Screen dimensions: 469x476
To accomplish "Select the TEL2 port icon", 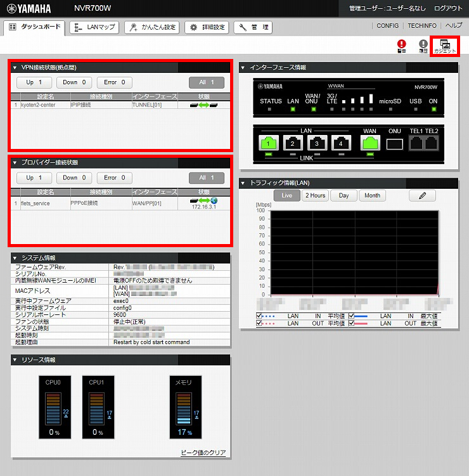I will click(x=432, y=143).
